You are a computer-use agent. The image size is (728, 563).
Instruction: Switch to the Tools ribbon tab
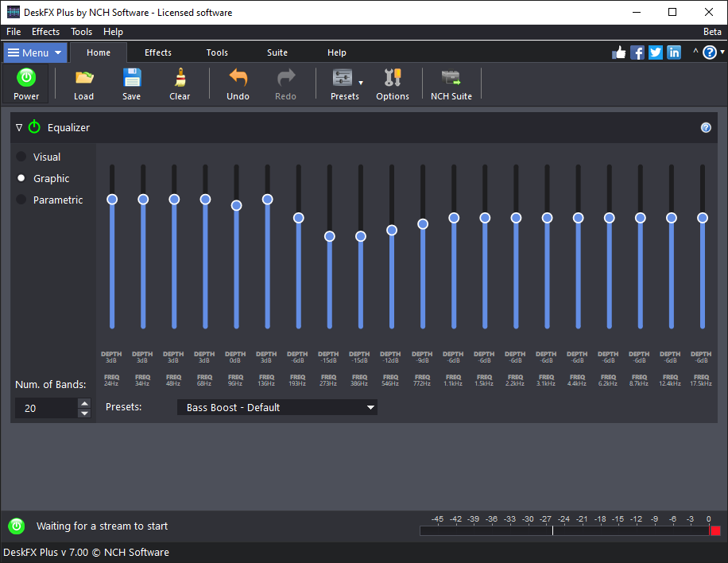point(217,52)
